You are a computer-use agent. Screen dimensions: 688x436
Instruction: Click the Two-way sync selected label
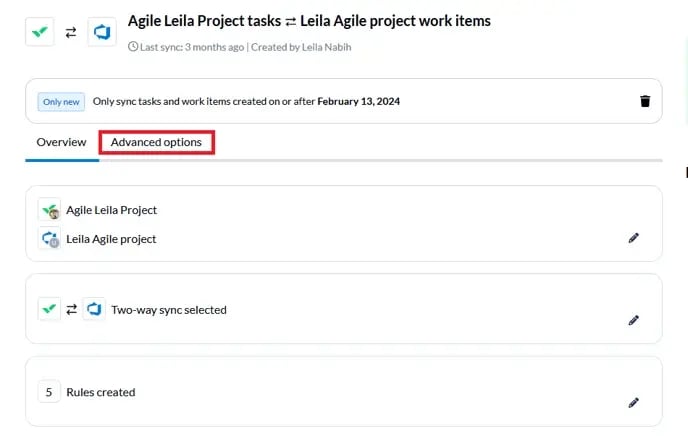click(169, 310)
